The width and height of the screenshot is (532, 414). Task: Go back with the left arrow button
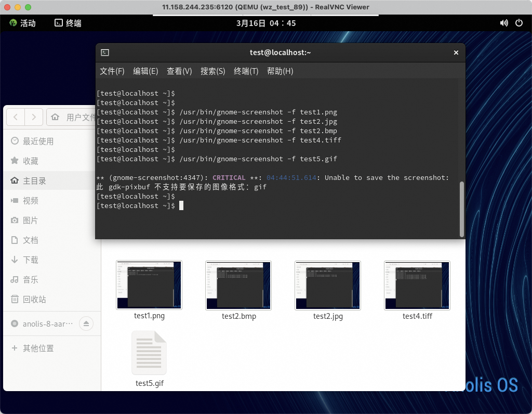pos(16,117)
